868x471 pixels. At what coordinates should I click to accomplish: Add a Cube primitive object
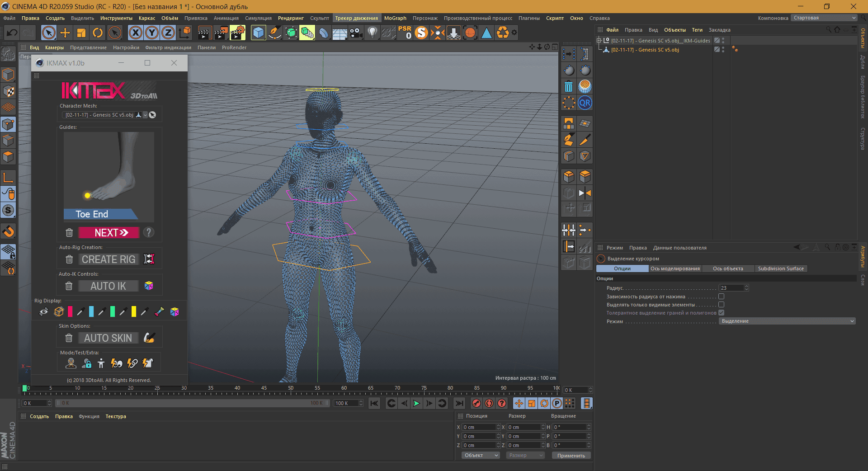[258, 33]
